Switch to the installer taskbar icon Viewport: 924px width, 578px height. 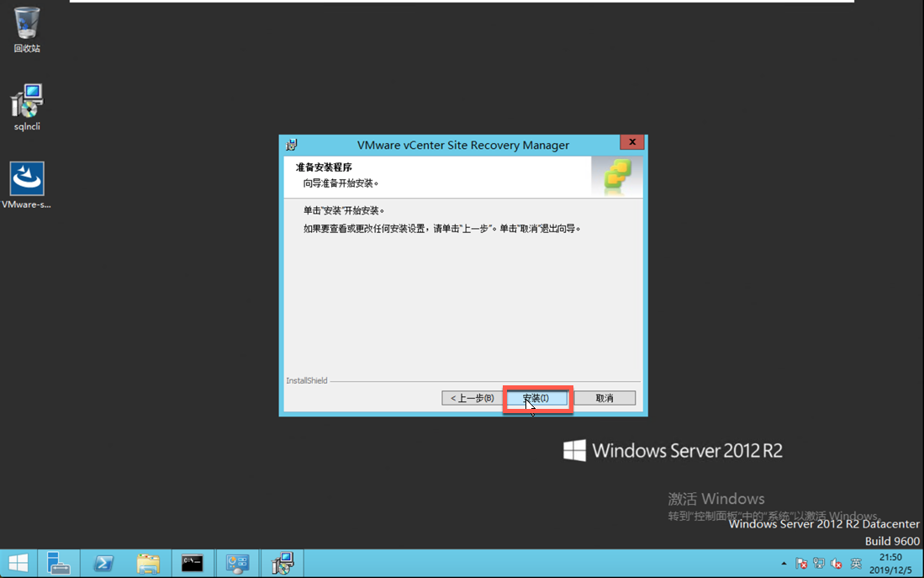pyautogui.click(x=282, y=563)
